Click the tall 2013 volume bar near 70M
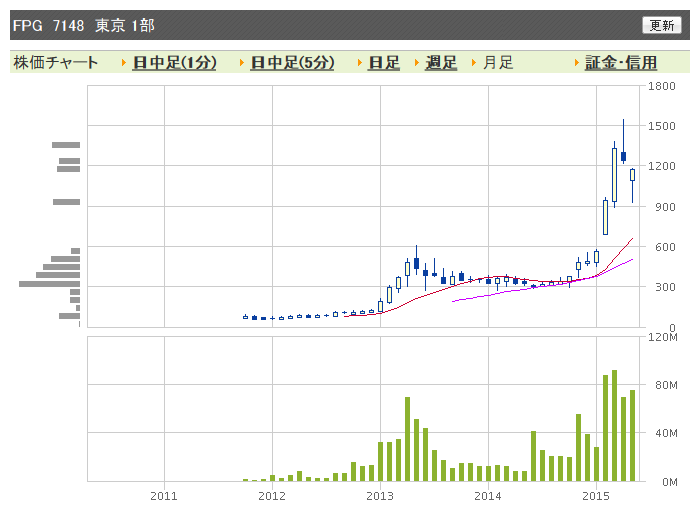 (x=407, y=439)
